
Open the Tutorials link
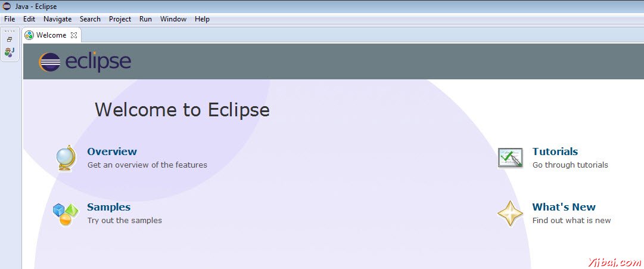click(x=555, y=151)
